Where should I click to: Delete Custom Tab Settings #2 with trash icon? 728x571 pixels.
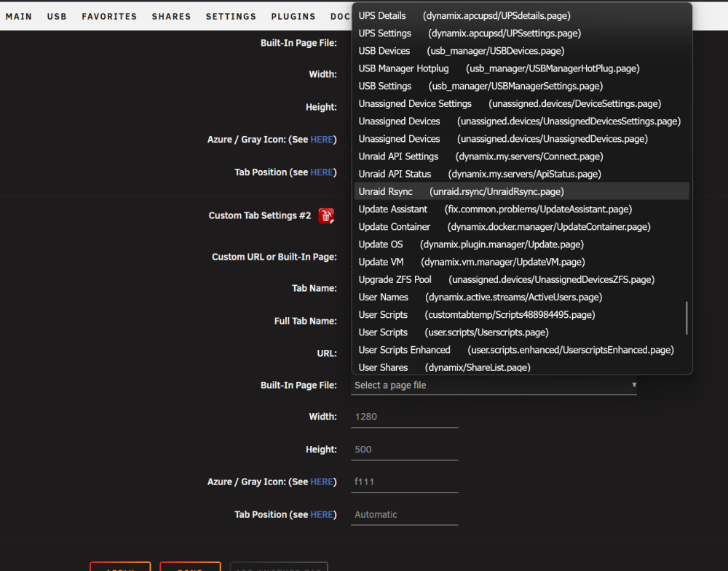coord(326,216)
